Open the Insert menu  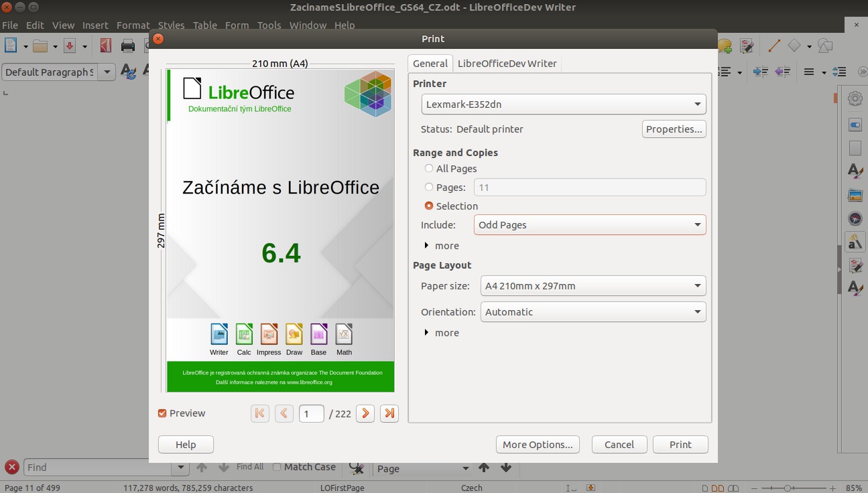click(95, 25)
